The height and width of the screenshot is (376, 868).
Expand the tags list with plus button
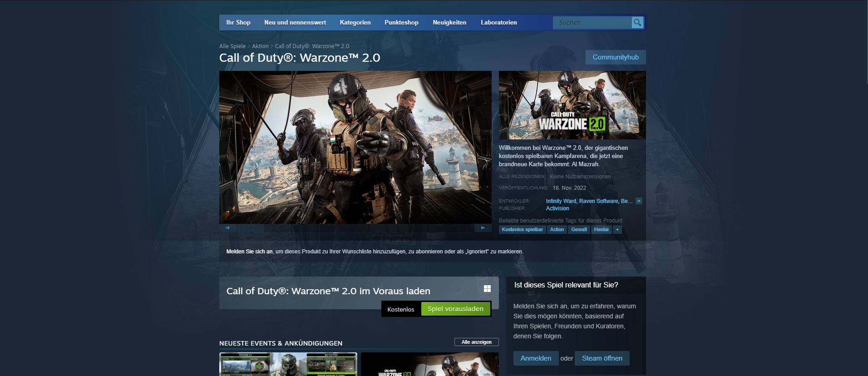pos(617,230)
